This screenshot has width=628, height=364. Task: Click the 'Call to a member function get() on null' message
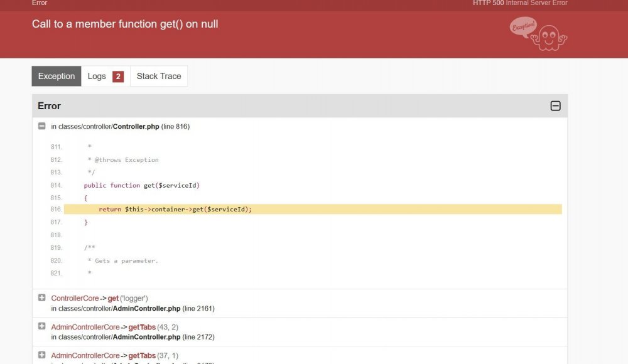(x=125, y=24)
